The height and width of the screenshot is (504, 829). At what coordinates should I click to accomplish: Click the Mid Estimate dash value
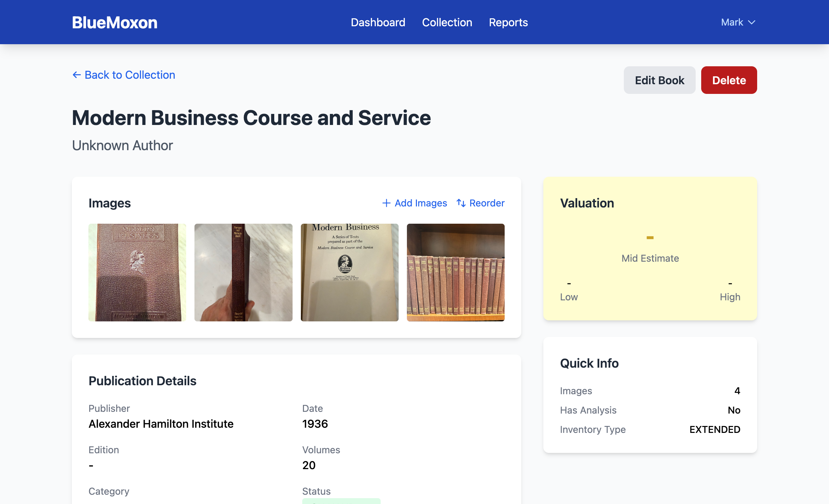tap(650, 238)
